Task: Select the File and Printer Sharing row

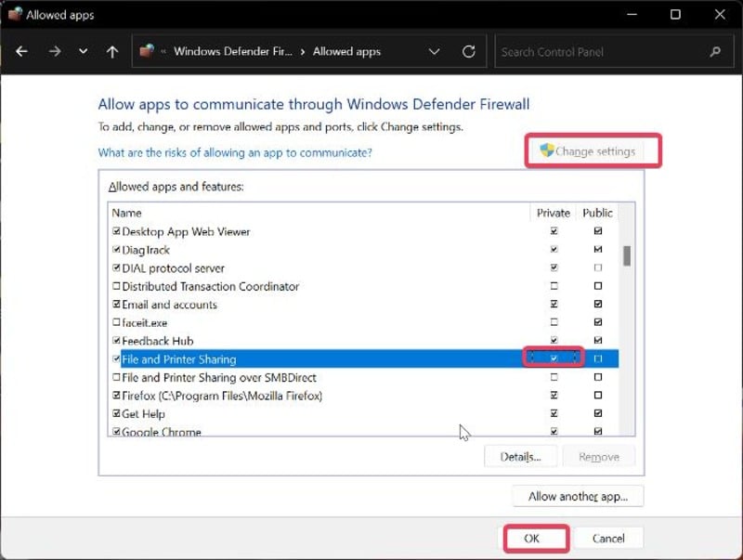Action: (364, 358)
